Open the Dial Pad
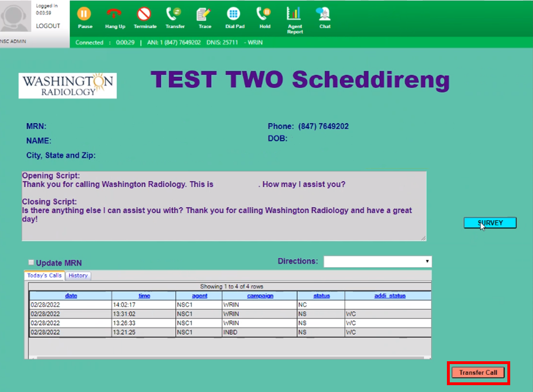This screenshot has width=533, height=392. click(x=234, y=18)
